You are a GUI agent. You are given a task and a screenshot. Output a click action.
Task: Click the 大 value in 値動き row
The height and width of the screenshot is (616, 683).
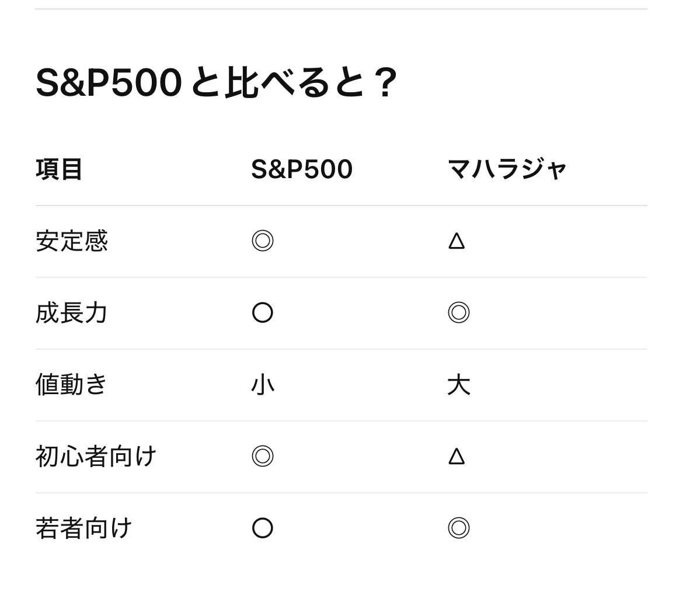pyautogui.click(x=459, y=385)
